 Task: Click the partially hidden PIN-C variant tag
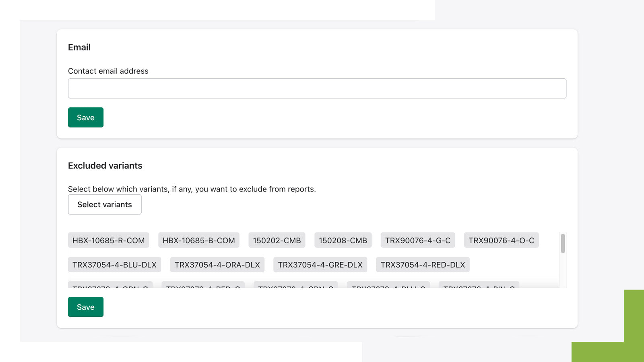479,285
